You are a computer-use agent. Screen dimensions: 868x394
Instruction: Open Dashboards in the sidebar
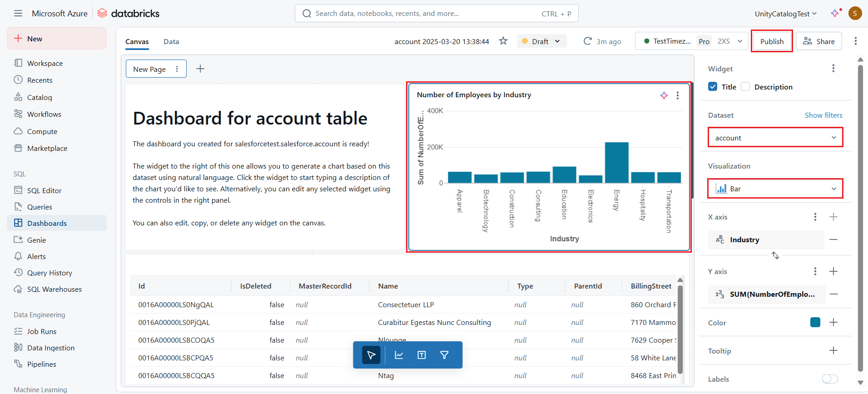pos(47,223)
